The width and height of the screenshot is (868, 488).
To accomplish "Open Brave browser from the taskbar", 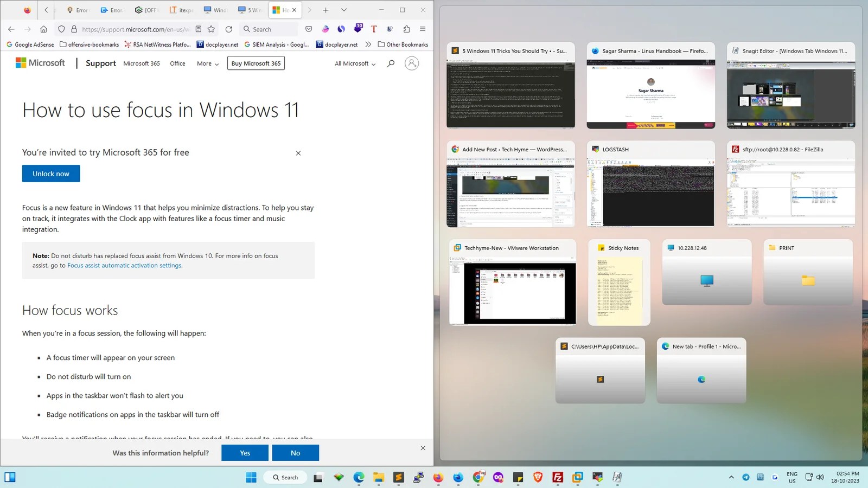I will pos(538,477).
